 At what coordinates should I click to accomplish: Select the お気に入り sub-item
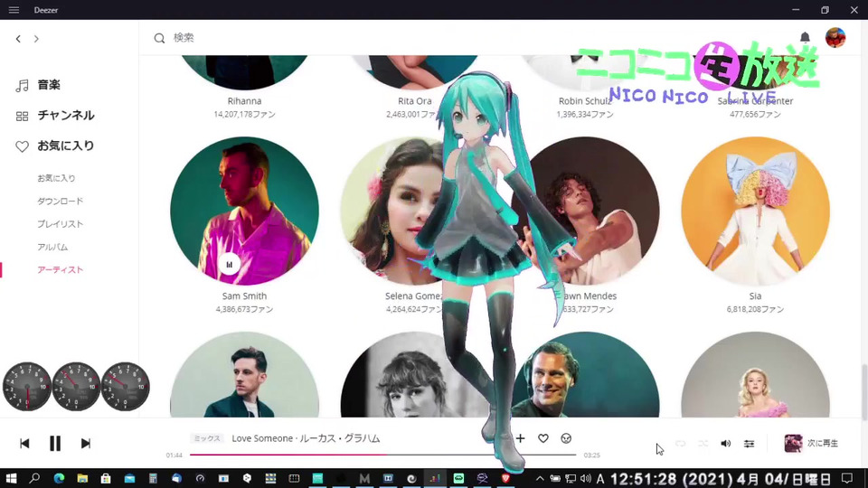click(56, 178)
